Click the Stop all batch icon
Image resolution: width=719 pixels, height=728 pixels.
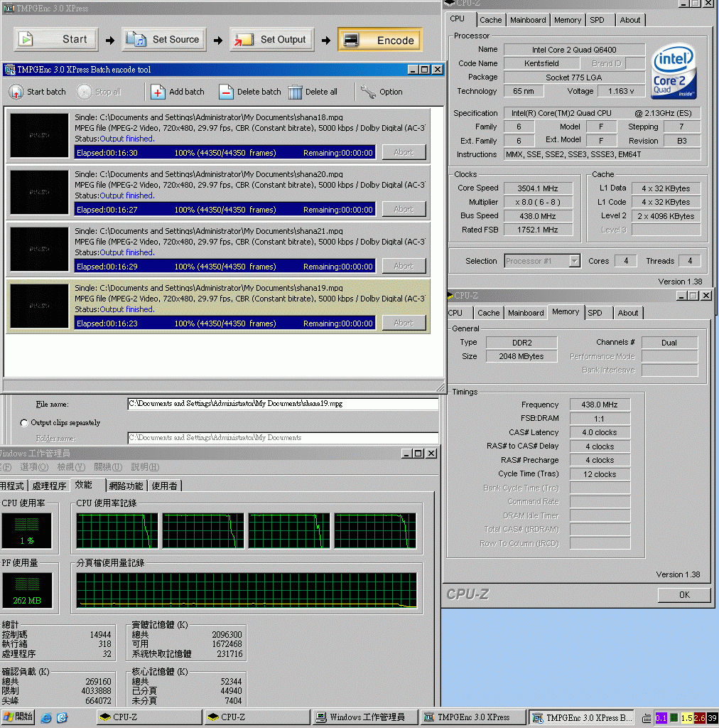pos(84,92)
